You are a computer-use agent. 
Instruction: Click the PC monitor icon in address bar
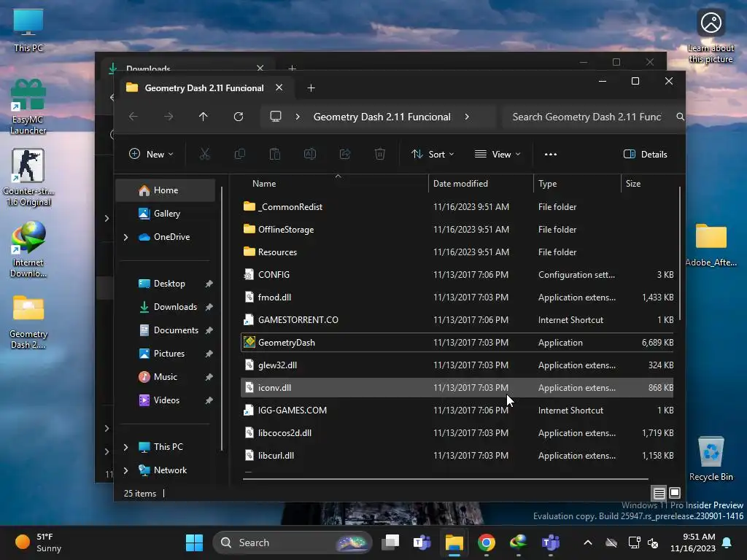(276, 117)
